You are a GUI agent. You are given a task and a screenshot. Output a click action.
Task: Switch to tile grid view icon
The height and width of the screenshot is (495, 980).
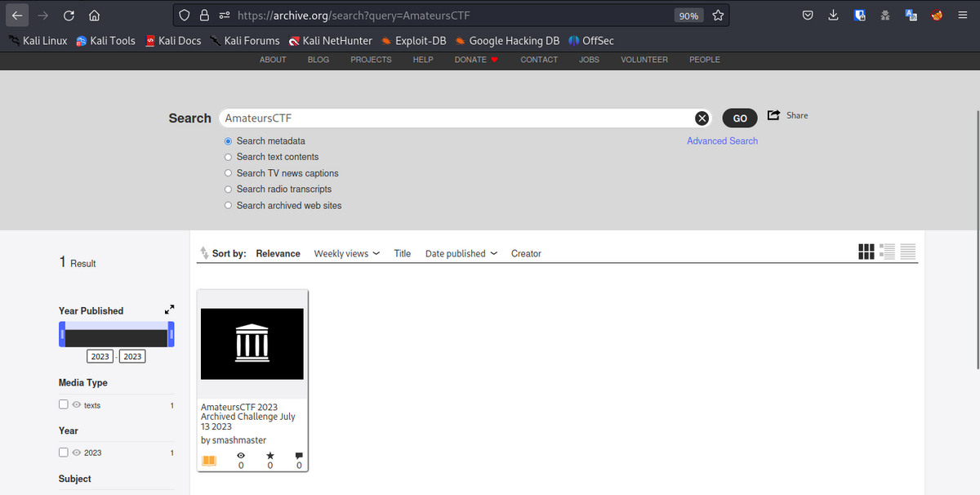coord(866,252)
